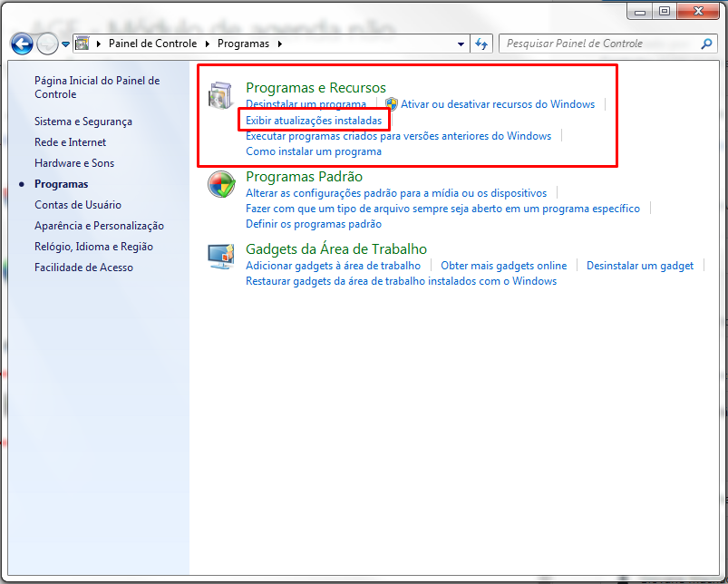Click Desinstalar um programa link
This screenshot has height=584, width=728.
click(x=306, y=104)
